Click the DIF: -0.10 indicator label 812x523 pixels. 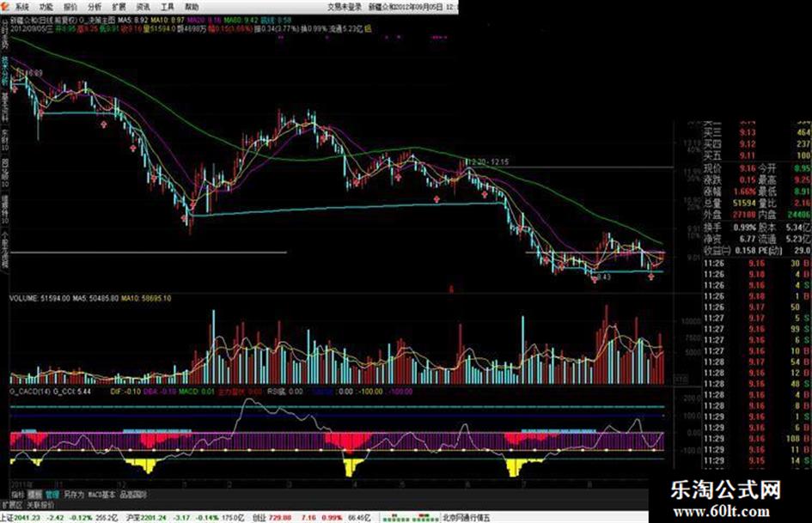coord(125,392)
